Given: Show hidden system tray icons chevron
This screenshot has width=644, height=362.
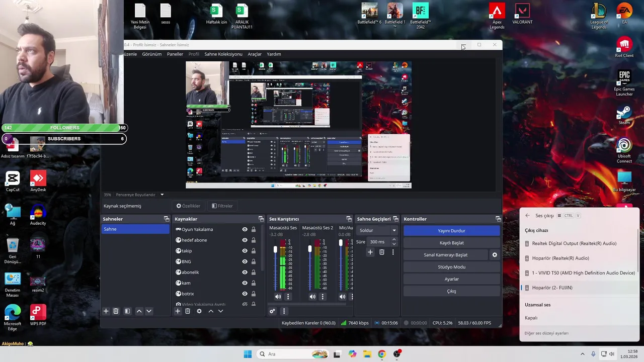Looking at the screenshot, I should pos(583,354).
